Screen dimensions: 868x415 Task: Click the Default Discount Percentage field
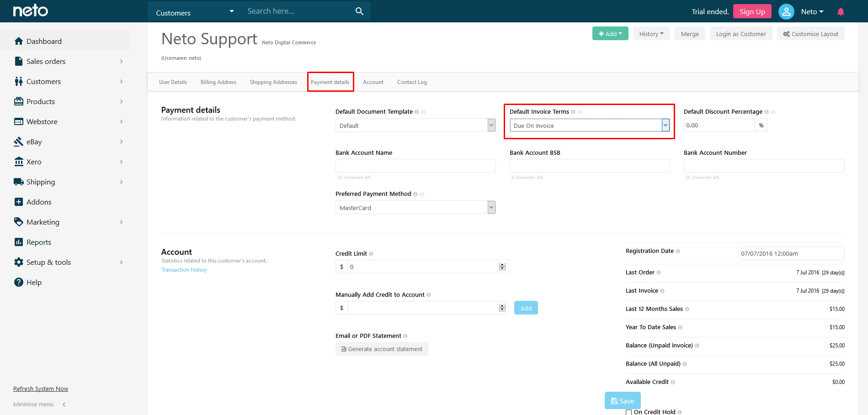click(719, 125)
